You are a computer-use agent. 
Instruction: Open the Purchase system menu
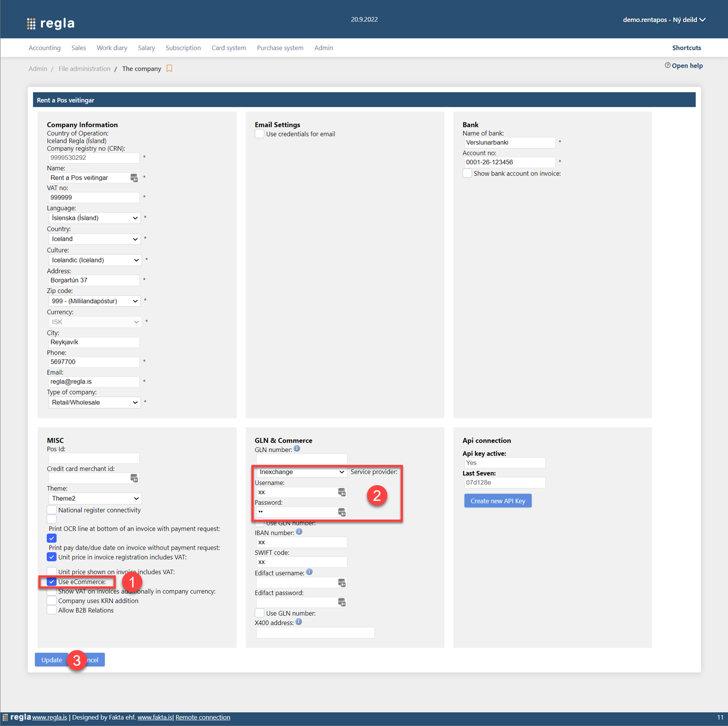[x=280, y=48]
